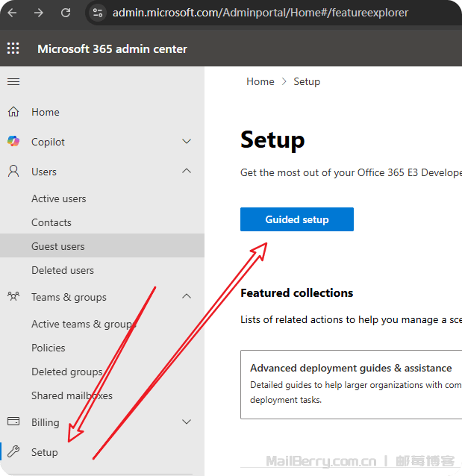Open the app launcher waffle icon
462x476 pixels.
pyautogui.click(x=13, y=48)
